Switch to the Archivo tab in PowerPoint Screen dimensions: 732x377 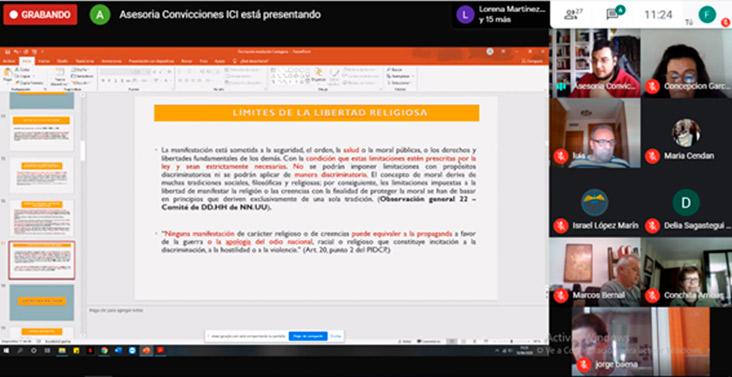click(9, 61)
